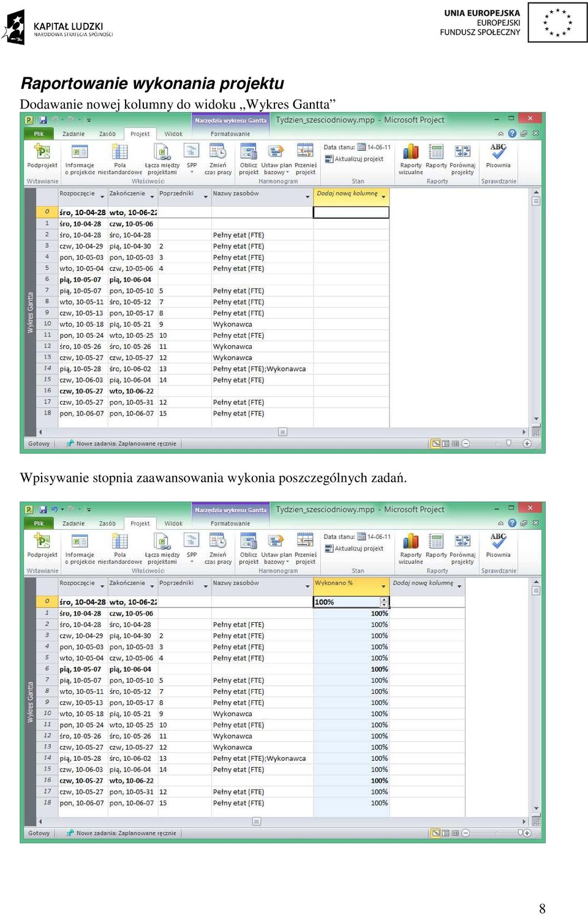Image resolution: width=588 pixels, height=914 pixels.
Task: Click the Wykres Gantta side label in the Wykonano % window
Action: tap(30, 702)
